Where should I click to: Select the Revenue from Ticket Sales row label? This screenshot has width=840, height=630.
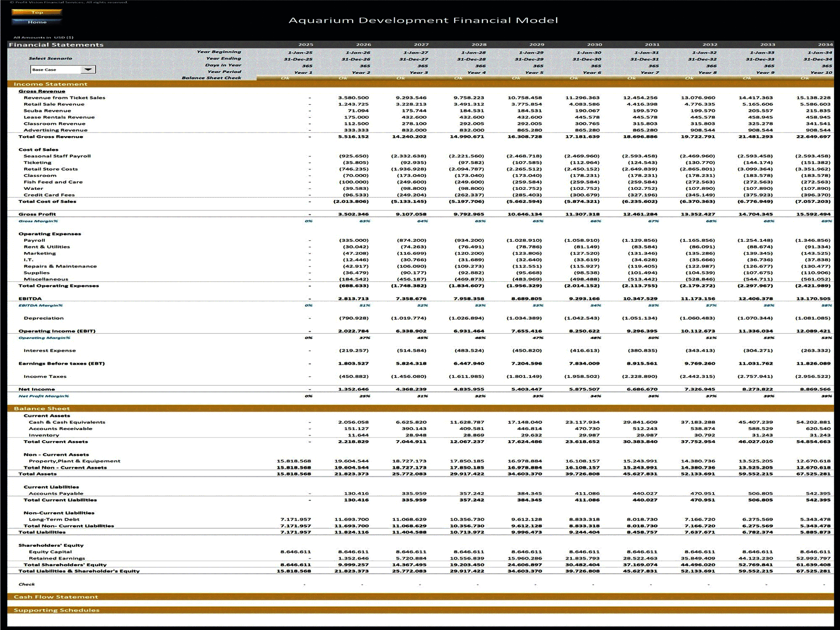coord(64,98)
